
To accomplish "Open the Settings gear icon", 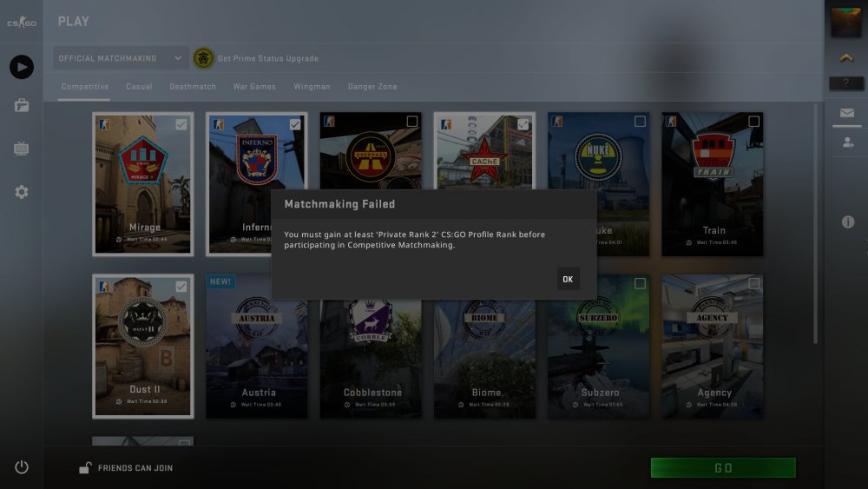I will click(x=22, y=192).
